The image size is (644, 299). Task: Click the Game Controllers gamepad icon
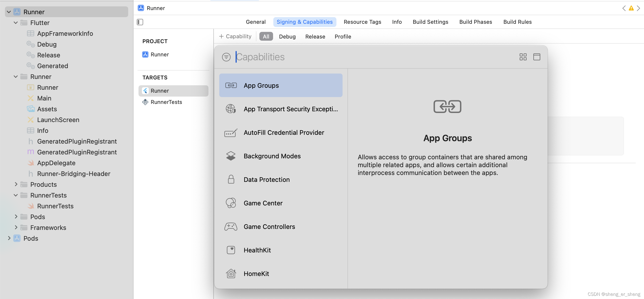[x=231, y=227]
